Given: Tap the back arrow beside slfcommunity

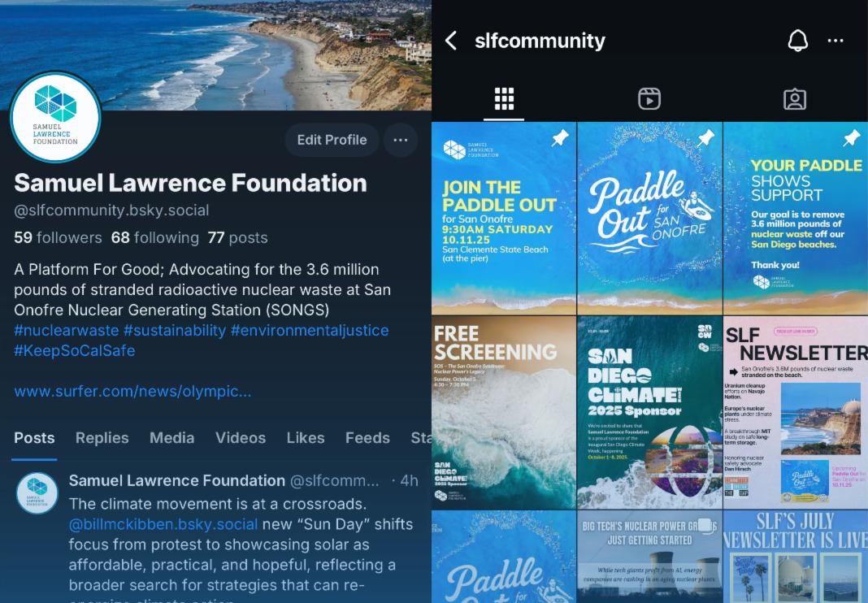Looking at the screenshot, I should tap(452, 41).
